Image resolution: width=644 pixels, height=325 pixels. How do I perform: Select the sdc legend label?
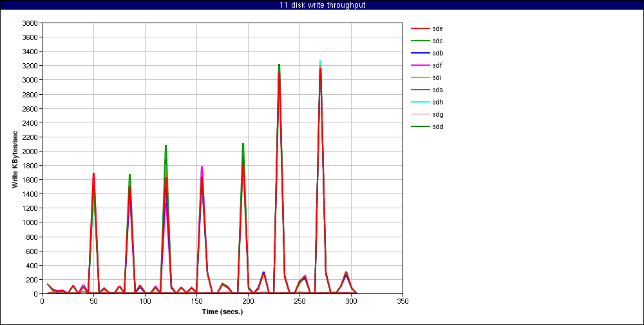click(x=437, y=41)
